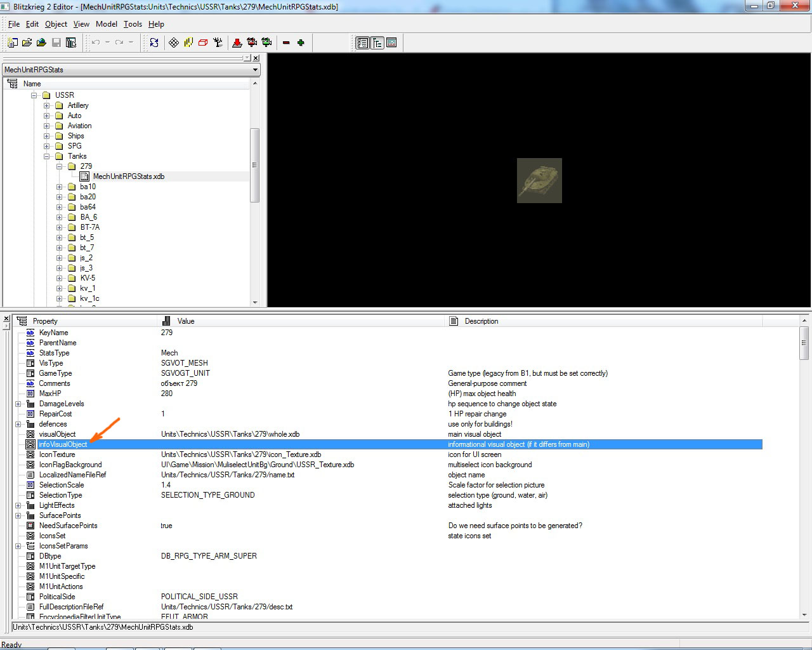Click the red camera toolbar icon
Image resolution: width=812 pixels, height=650 pixels.
coord(252,43)
